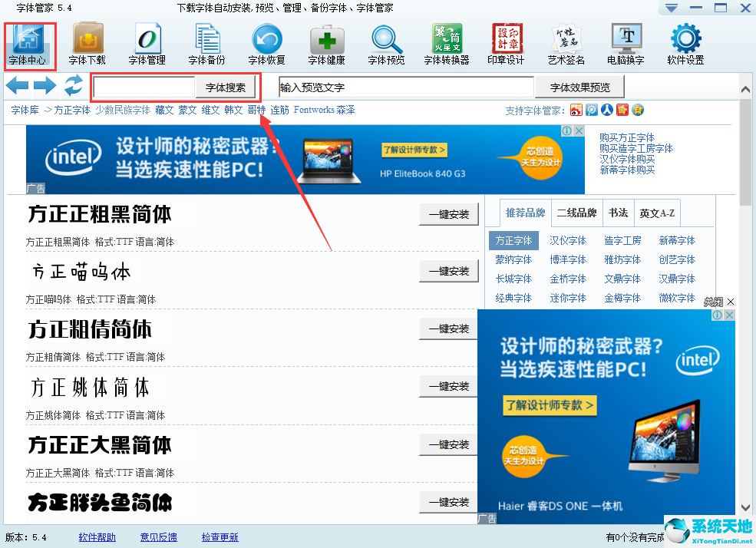Image resolution: width=756 pixels, height=548 pixels.
Task: Close the lower-right Intel ad with X
Action: [x=729, y=315]
